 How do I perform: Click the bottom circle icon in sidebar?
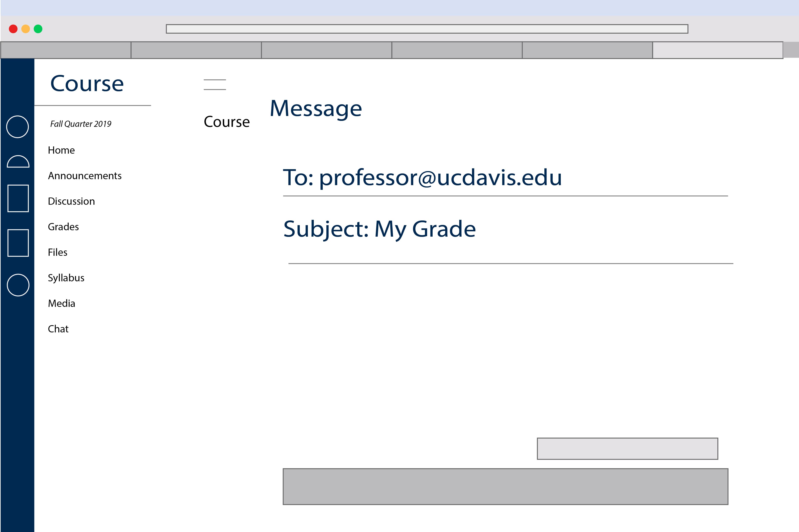tap(18, 285)
